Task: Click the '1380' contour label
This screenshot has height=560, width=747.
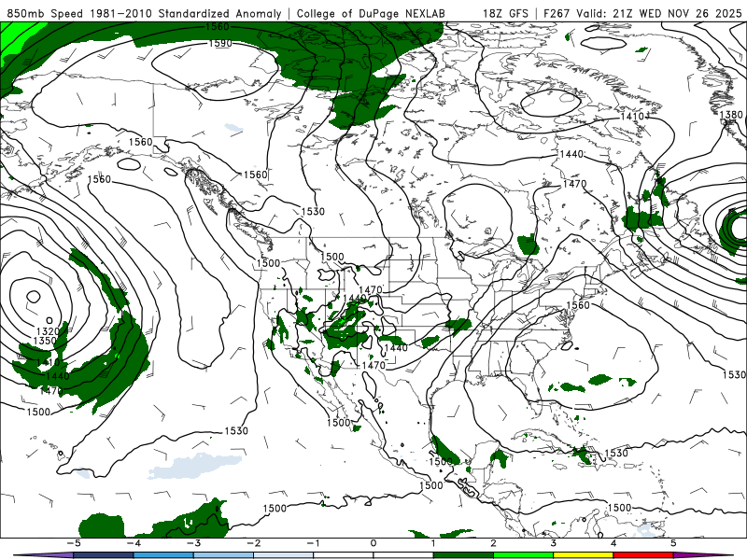Action: pyautogui.click(x=731, y=115)
